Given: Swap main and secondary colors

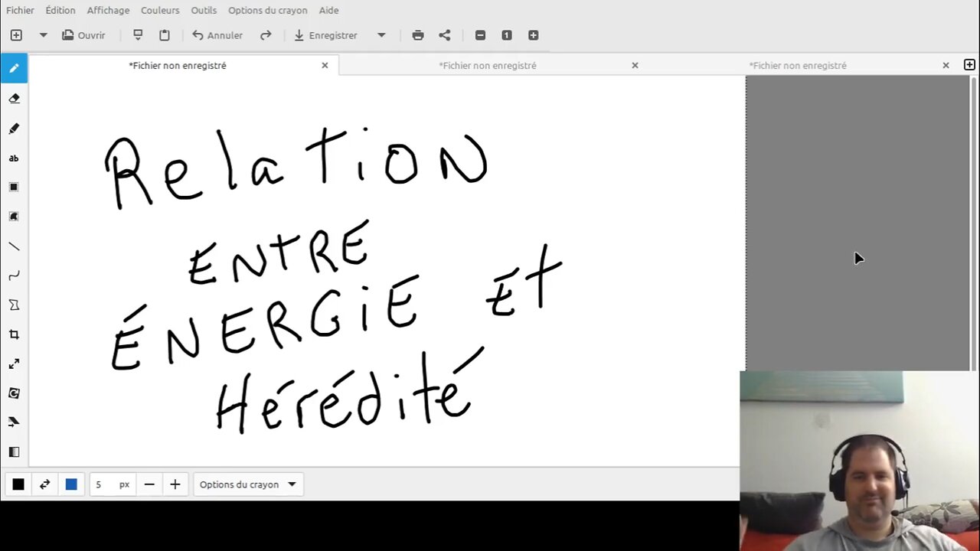Looking at the screenshot, I should (x=44, y=484).
